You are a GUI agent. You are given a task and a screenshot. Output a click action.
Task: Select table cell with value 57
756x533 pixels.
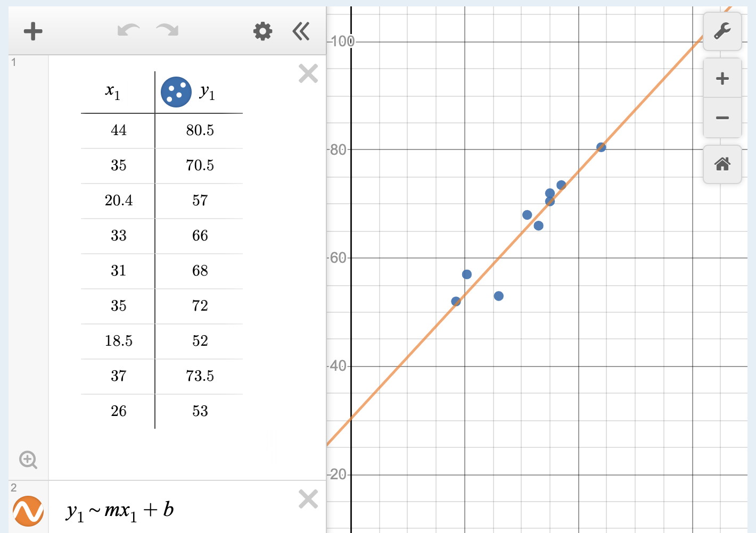click(x=200, y=201)
